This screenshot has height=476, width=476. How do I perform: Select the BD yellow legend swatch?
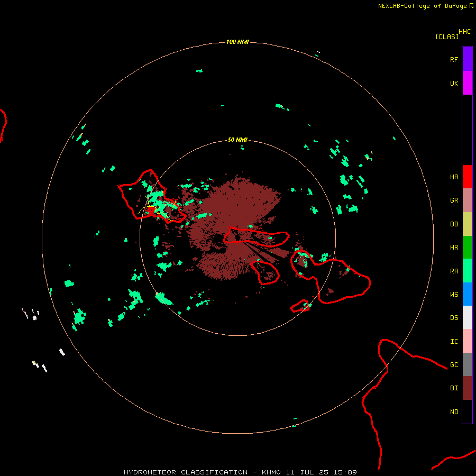pos(467,224)
